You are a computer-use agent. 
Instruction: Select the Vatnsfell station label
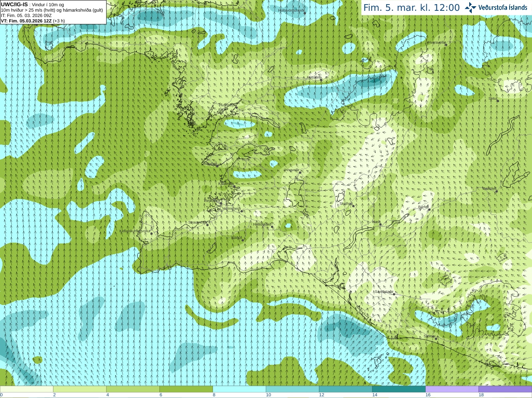click(489, 189)
